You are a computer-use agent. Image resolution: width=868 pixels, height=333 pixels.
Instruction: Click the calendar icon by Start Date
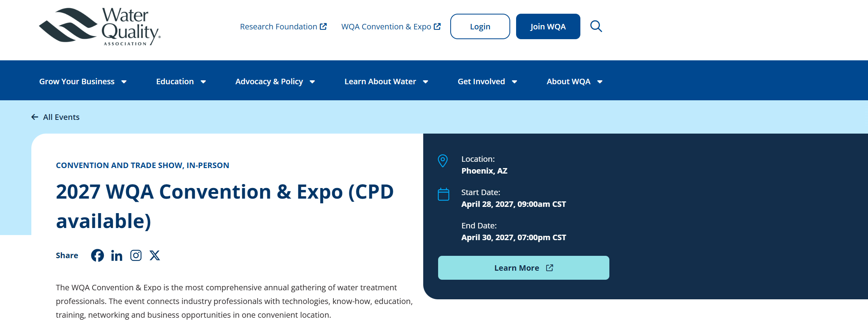point(444,194)
